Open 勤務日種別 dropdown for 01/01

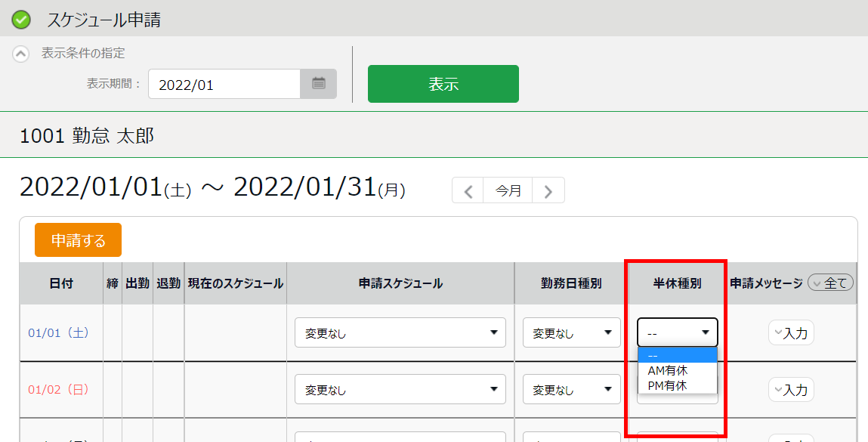(x=571, y=332)
